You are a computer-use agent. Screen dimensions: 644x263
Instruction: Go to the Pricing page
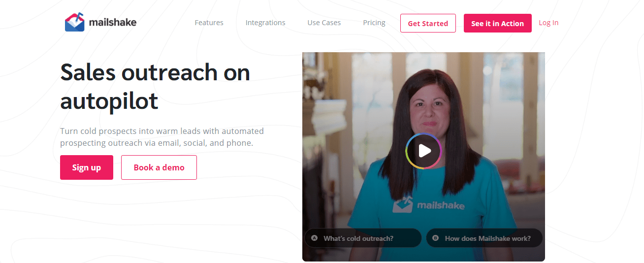point(374,23)
